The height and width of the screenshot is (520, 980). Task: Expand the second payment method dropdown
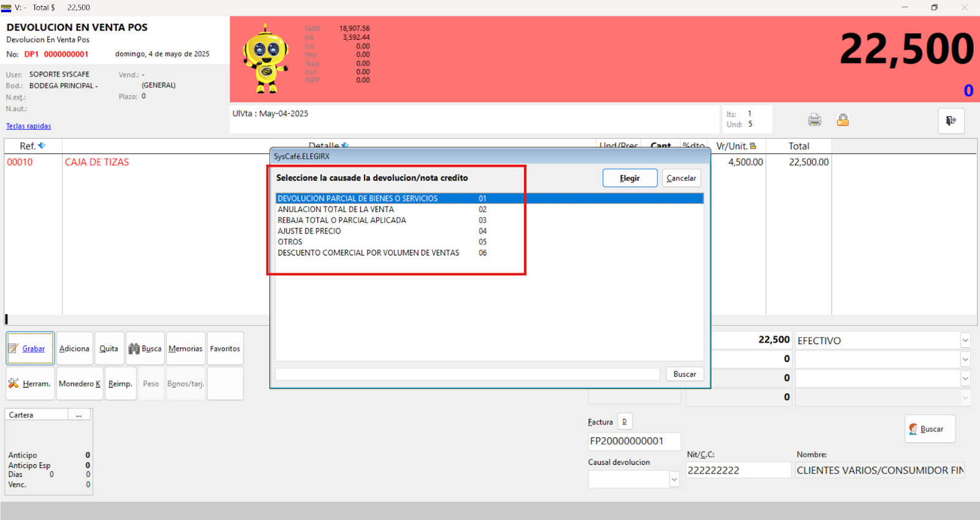click(965, 360)
